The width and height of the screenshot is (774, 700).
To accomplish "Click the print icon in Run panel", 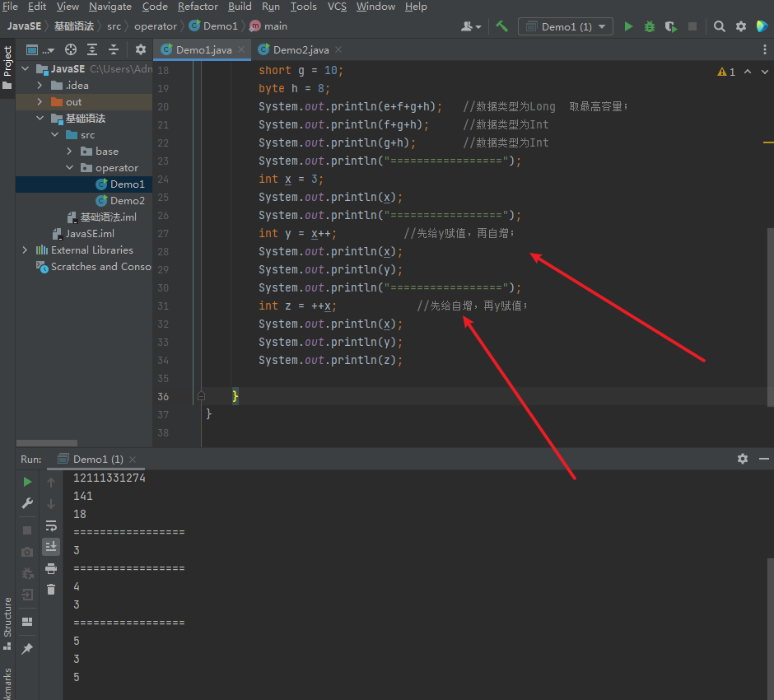I will [51, 568].
